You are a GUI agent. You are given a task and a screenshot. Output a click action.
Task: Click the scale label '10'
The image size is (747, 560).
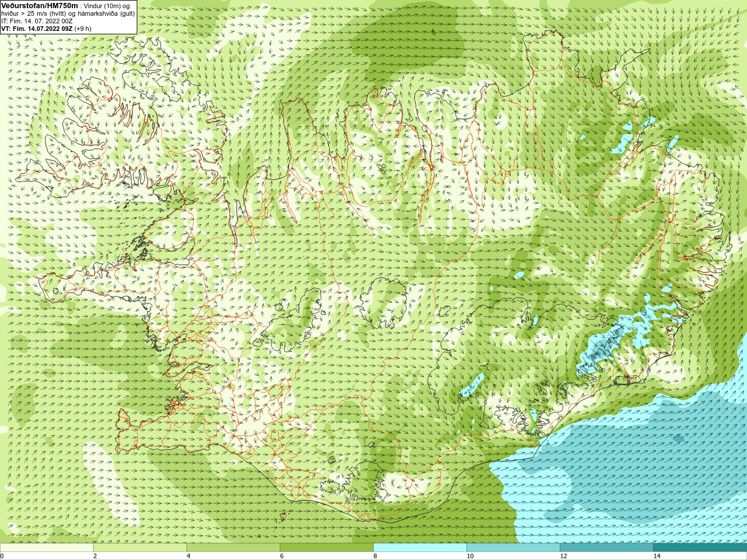pos(470,556)
